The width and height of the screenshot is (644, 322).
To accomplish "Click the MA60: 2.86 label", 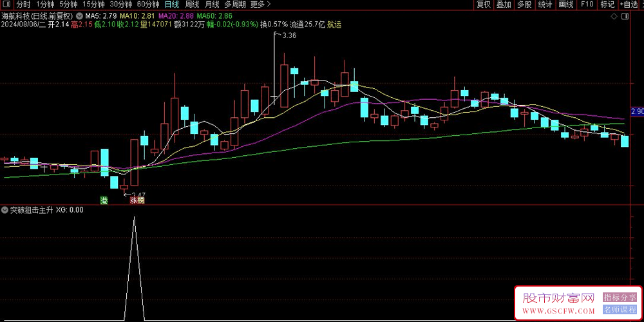I will (x=214, y=16).
